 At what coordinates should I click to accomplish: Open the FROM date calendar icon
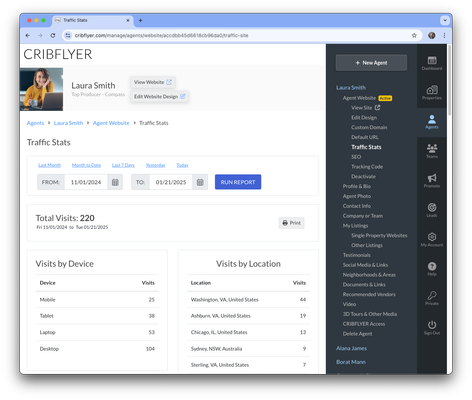(115, 182)
